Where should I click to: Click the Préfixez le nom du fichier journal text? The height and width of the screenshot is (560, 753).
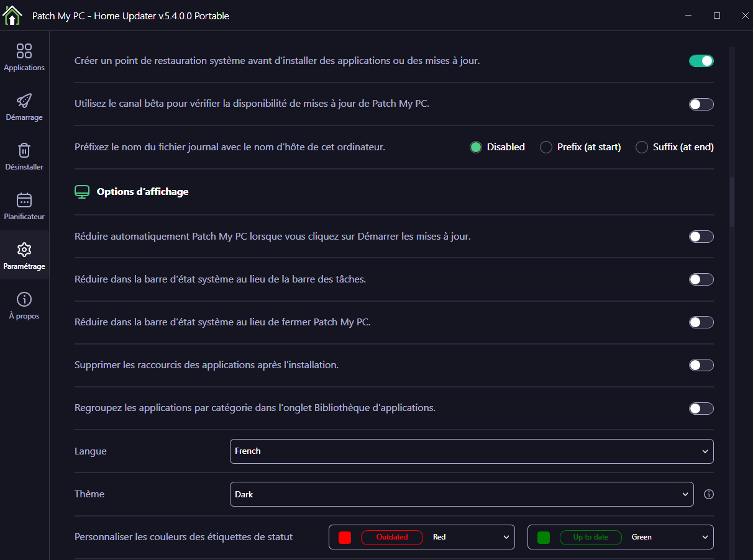click(x=230, y=147)
